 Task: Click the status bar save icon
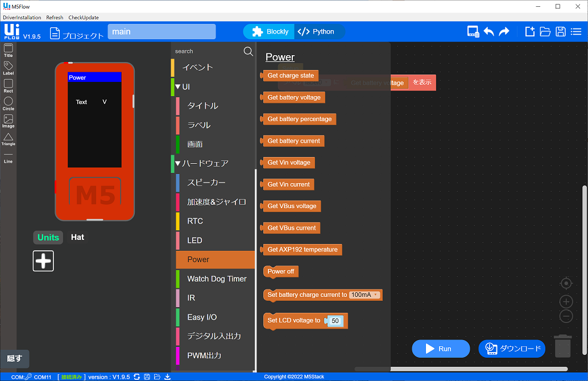[x=147, y=377]
